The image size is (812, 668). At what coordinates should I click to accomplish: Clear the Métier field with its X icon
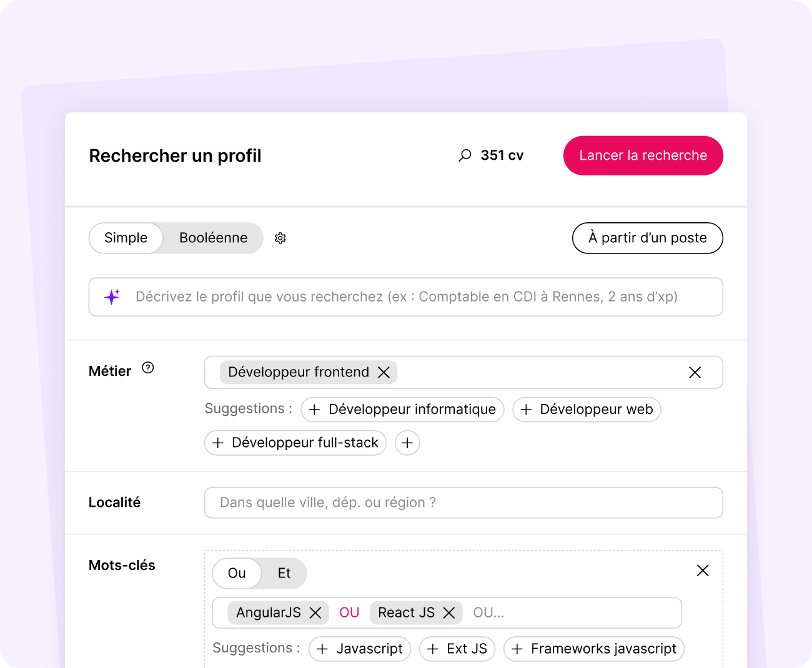tap(695, 372)
